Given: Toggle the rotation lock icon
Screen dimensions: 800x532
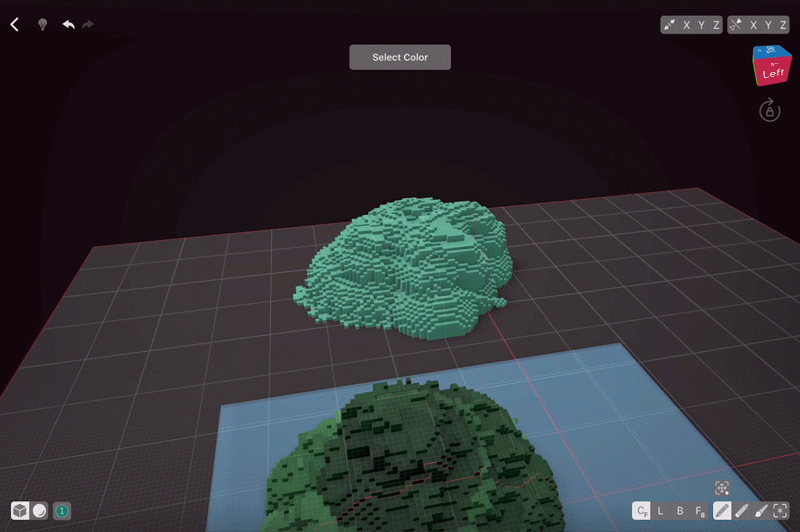Looking at the screenshot, I should click(770, 110).
